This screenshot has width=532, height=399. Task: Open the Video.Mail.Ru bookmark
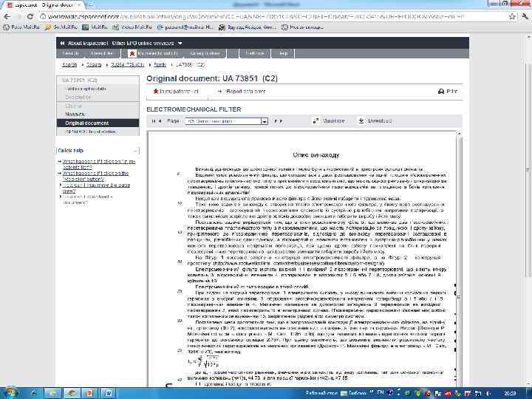point(133,27)
